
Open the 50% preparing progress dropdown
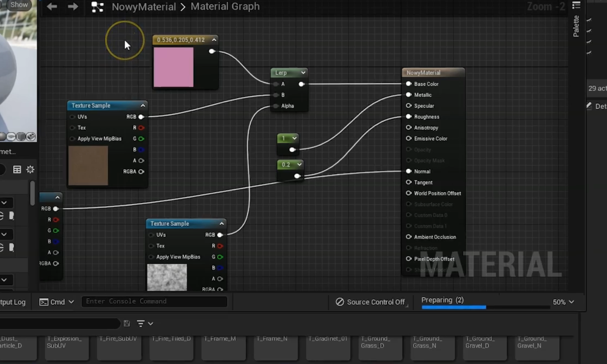point(571,302)
